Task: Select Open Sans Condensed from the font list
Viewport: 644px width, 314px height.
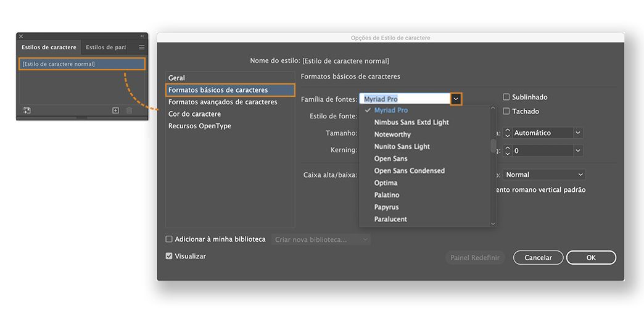Action: [409, 171]
